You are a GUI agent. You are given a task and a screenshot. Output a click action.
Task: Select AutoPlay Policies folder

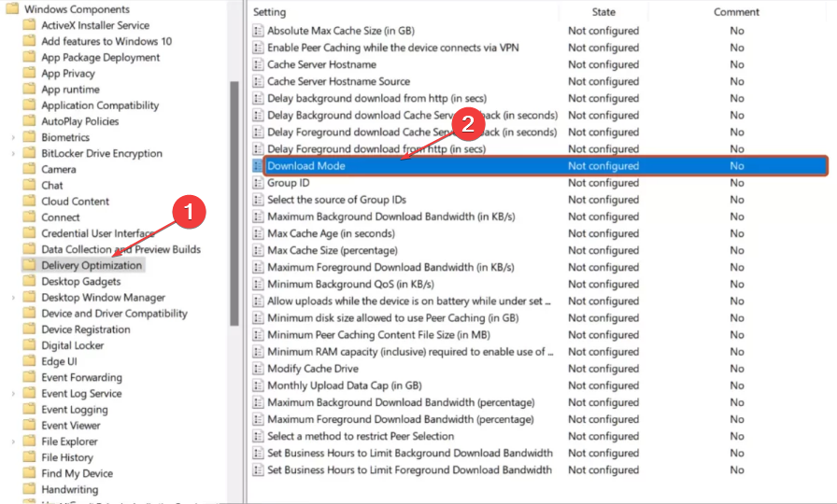tap(80, 121)
